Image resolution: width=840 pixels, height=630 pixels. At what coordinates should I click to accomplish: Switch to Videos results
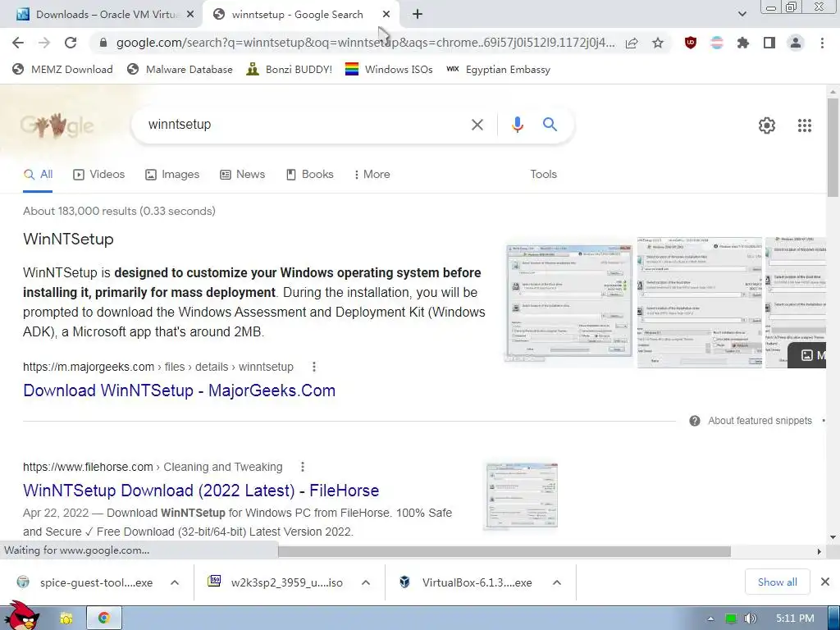point(99,175)
